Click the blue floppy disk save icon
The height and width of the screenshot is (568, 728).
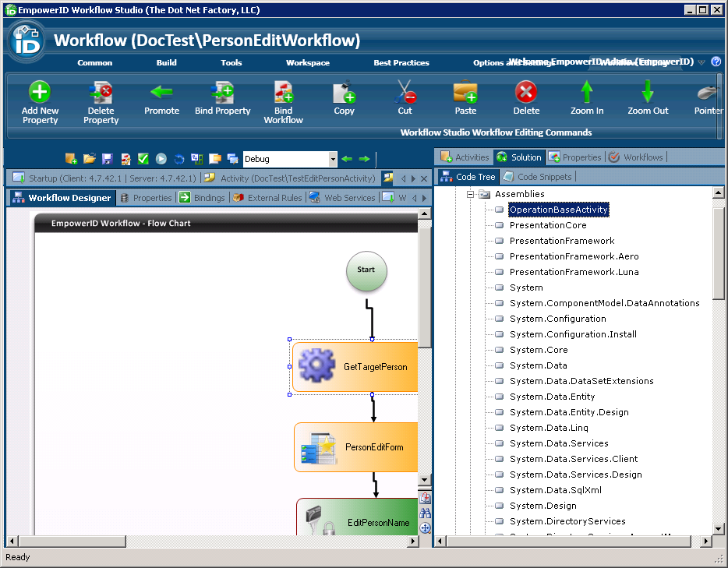pyautogui.click(x=108, y=159)
